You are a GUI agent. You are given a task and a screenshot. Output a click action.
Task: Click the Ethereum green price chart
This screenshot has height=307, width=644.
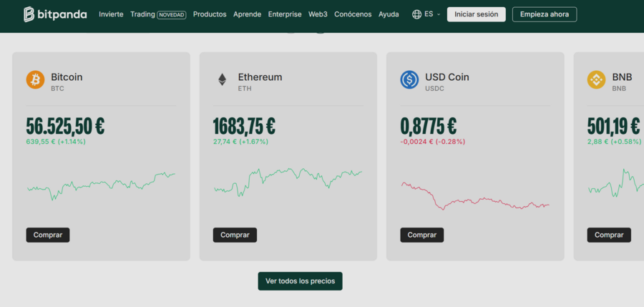[288, 182]
